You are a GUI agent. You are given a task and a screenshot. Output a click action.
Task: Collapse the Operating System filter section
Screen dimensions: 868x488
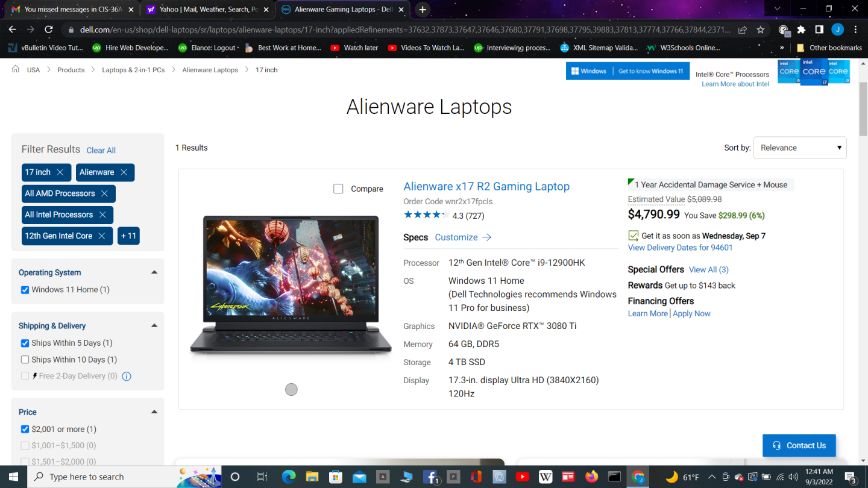click(154, 272)
